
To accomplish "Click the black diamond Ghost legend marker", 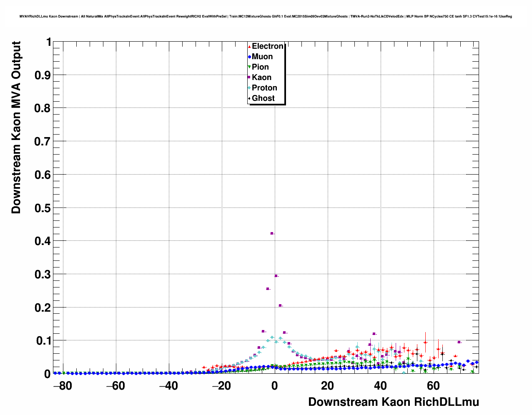I will (249, 98).
